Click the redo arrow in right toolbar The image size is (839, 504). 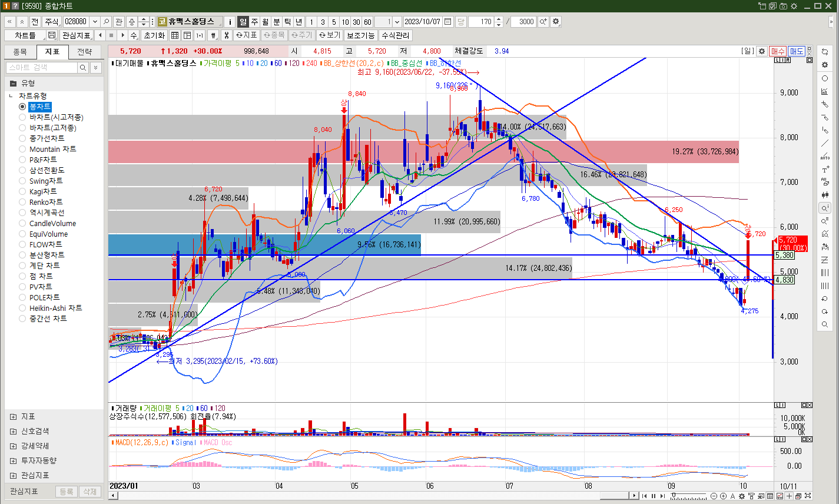[x=825, y=311]
